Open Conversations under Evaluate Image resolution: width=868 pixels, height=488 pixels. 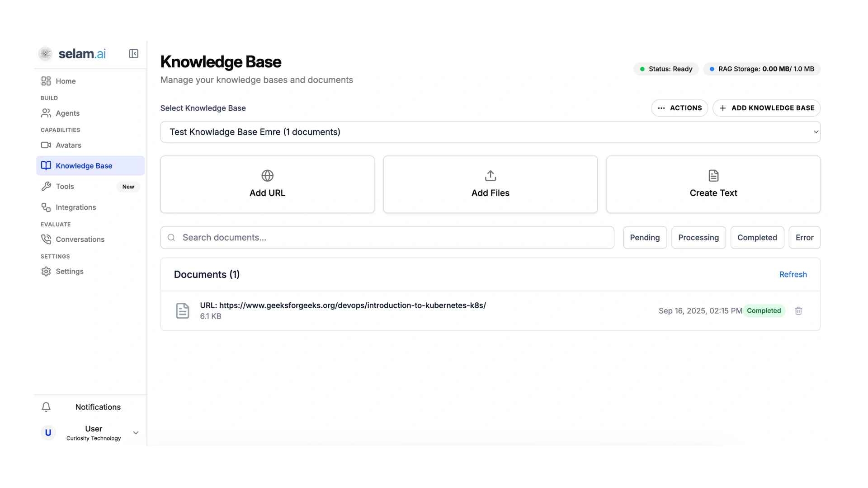tap(79, 239)
